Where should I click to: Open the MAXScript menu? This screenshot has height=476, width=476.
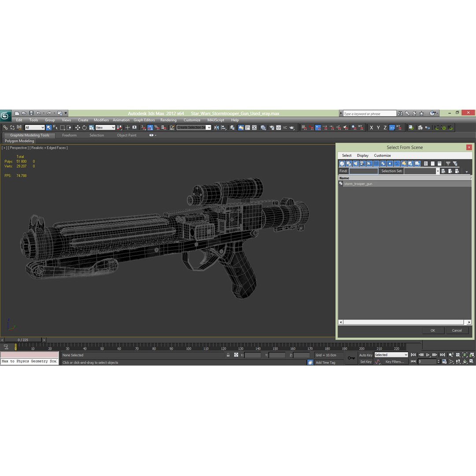(x=216, y=120)
